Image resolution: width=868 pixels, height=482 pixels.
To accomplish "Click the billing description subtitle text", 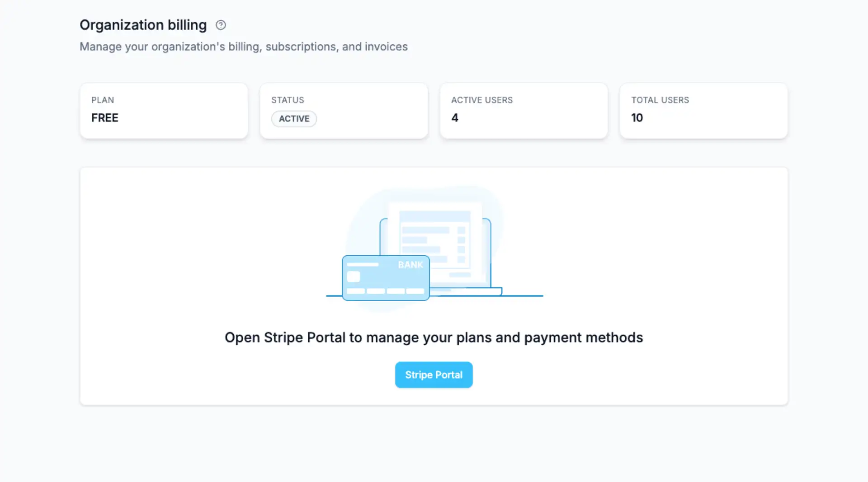I will click(244, 46).
